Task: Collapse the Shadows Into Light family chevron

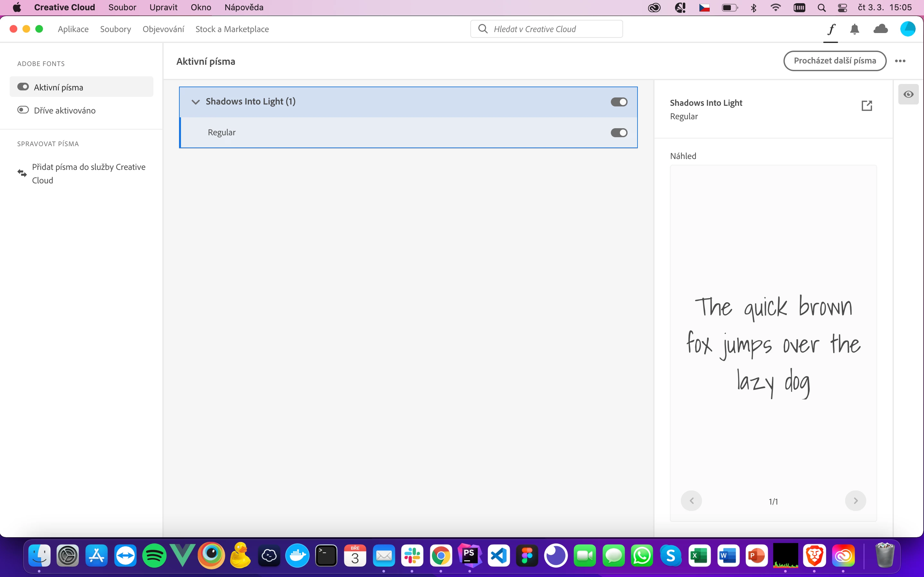Action: coord(195,102)
